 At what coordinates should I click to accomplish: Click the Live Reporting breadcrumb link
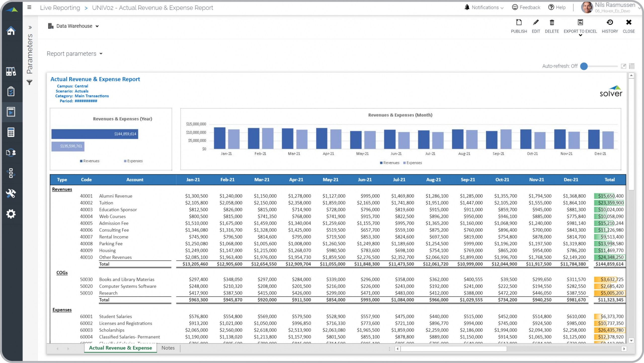click(60, 8)
